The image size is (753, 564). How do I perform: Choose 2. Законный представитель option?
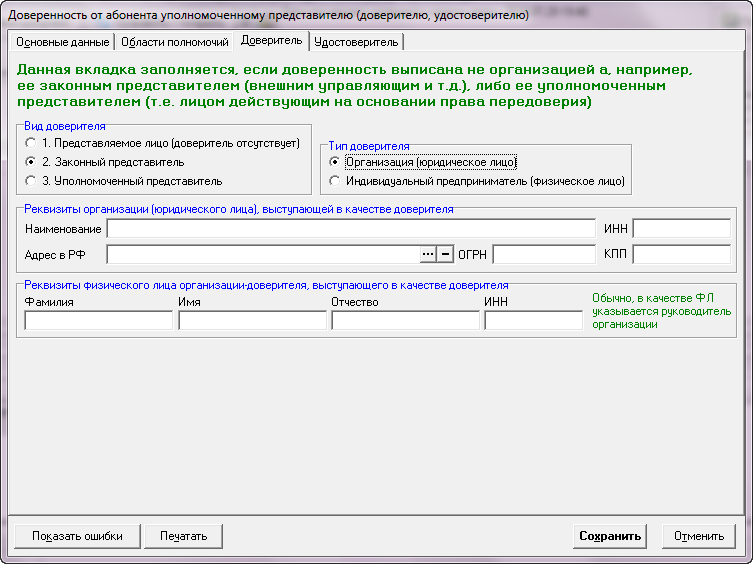coord(105,162)
